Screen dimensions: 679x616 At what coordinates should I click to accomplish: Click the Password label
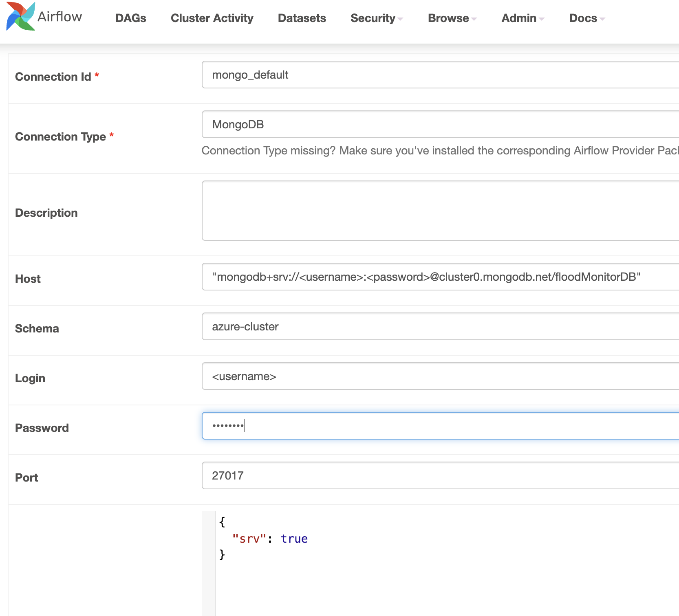[42, 428]
